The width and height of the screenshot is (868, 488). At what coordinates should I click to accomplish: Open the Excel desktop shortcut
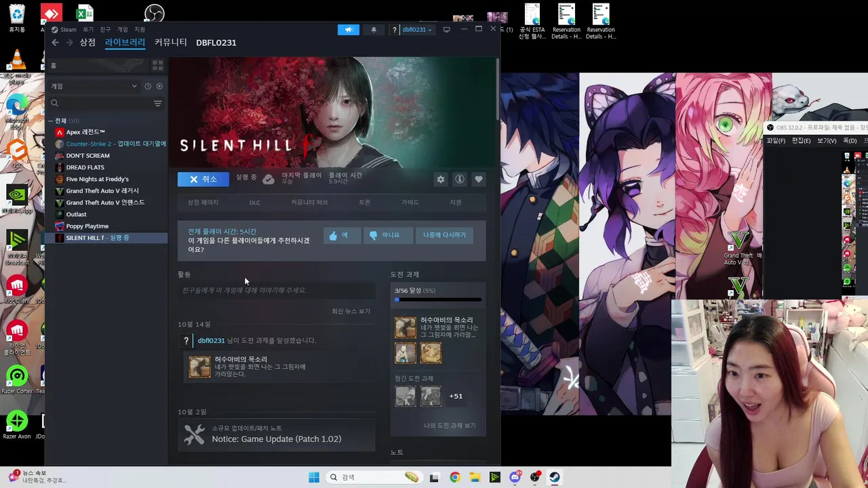tap(85, 14)
